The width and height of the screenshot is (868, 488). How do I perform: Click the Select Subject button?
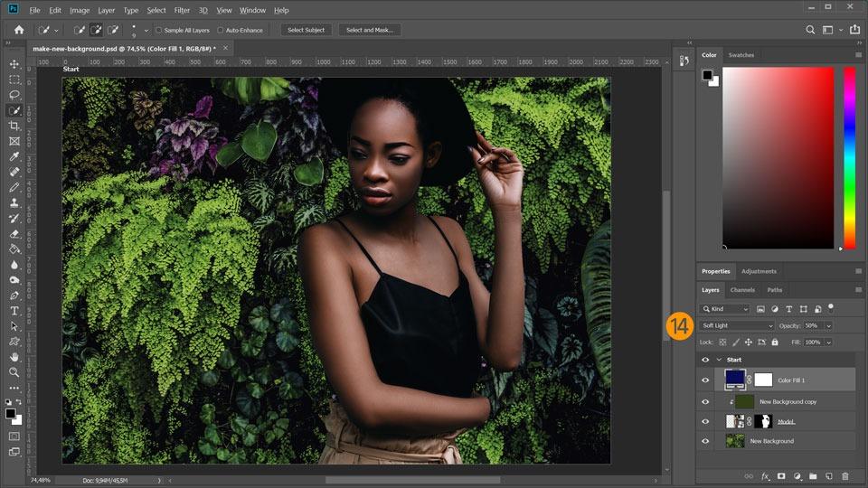[307, 30]
